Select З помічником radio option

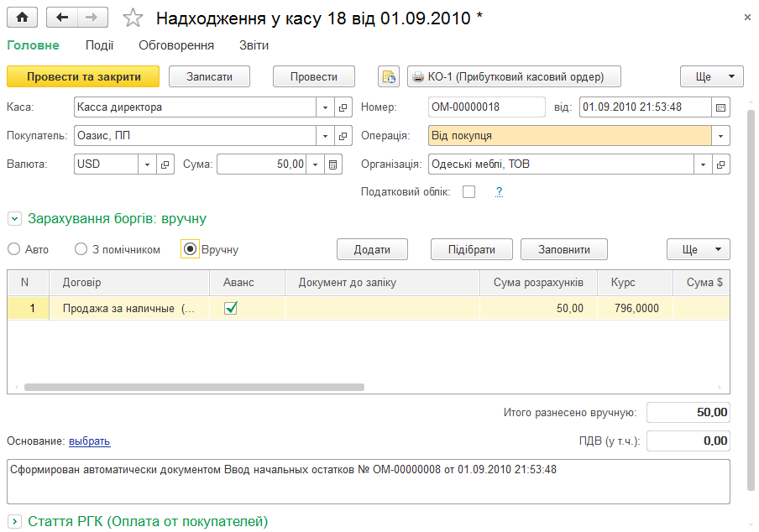click(81, 249)
